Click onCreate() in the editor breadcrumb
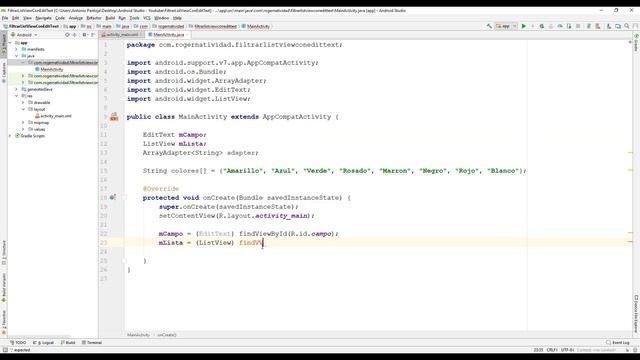The height and width of the screenshot is (360, 640). [x=167, y=335]
